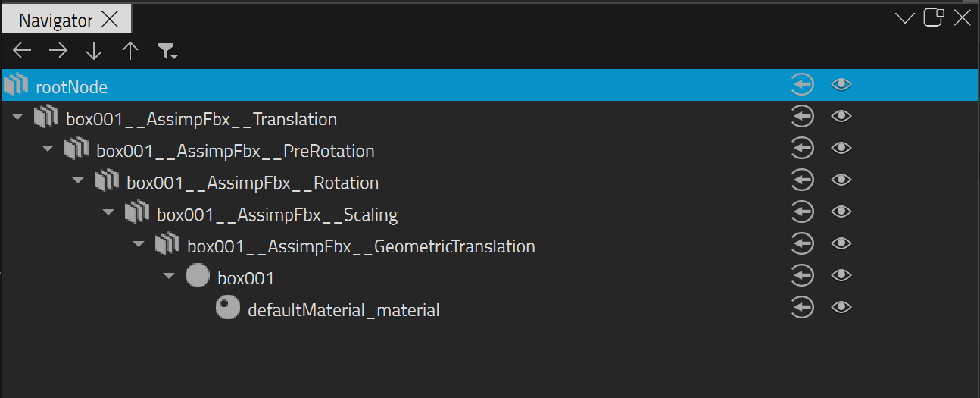980x398 pixels.
Task: Hide box001__AssimpFbx__Rotation with its eye icon
Action: [841, 180]
